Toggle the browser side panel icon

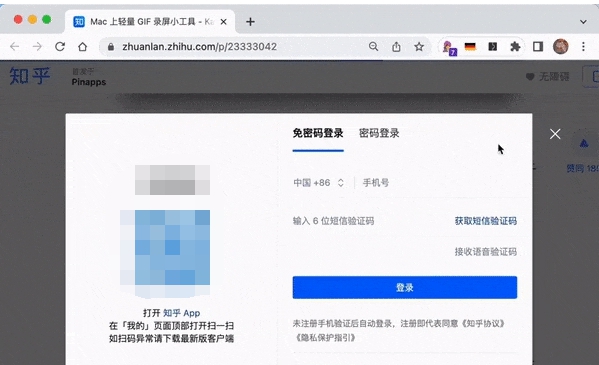point(538,47)
